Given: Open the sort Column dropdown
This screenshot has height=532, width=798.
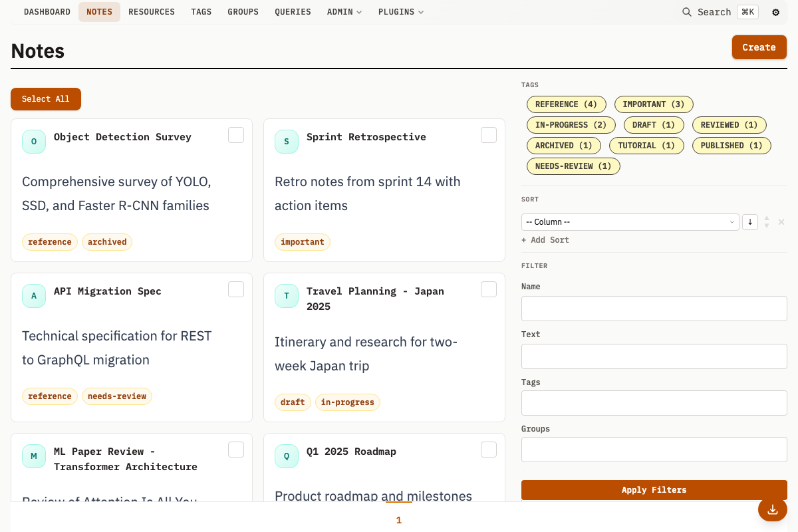Looking at the screenshot, I should tap(630, 222).
